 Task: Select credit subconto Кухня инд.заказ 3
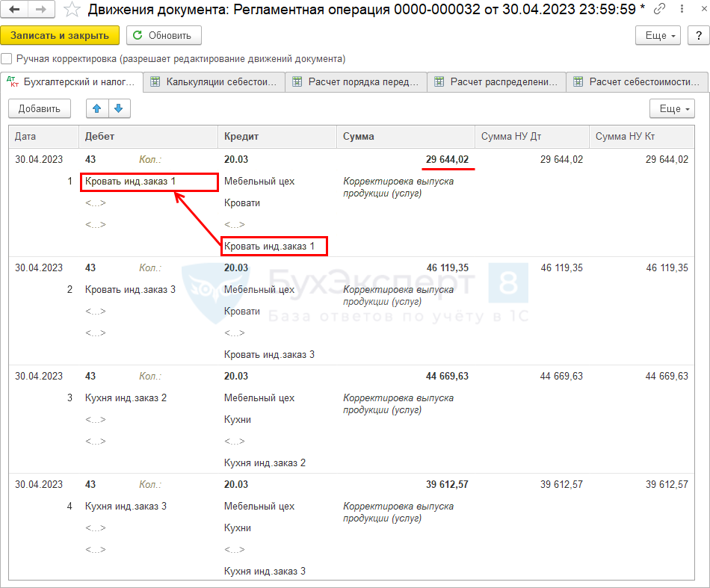pyautogui.click(x=265, y=572)
